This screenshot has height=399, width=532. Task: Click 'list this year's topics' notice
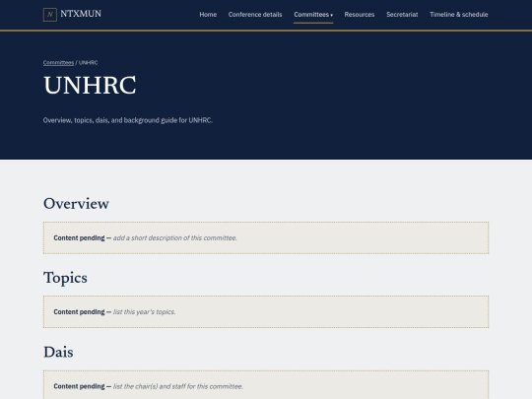(266, 311)
